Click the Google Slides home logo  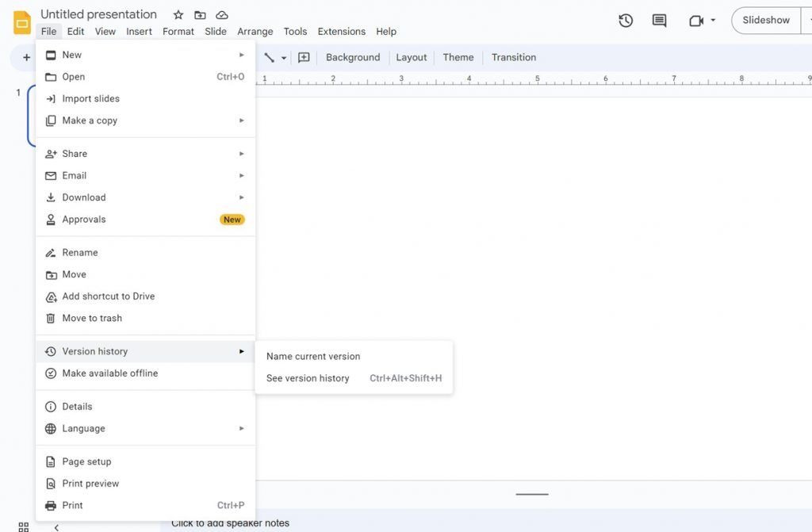coord(21,23)
